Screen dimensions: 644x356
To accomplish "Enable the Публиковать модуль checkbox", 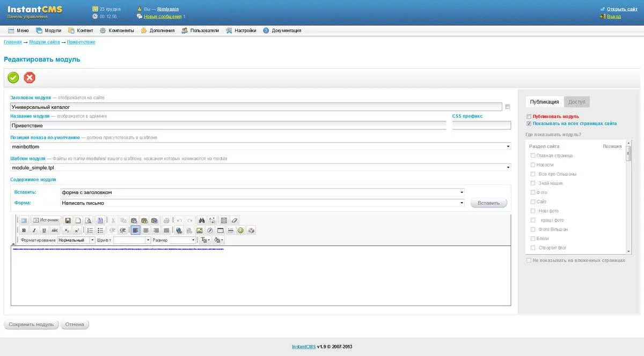I will coord(529,116).
